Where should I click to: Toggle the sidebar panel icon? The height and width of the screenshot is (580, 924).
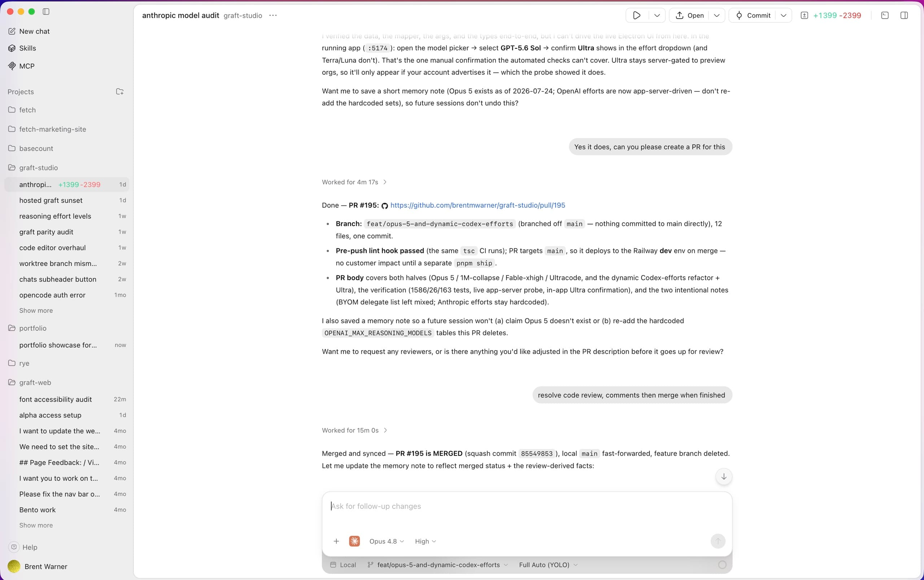click(46, 12)
